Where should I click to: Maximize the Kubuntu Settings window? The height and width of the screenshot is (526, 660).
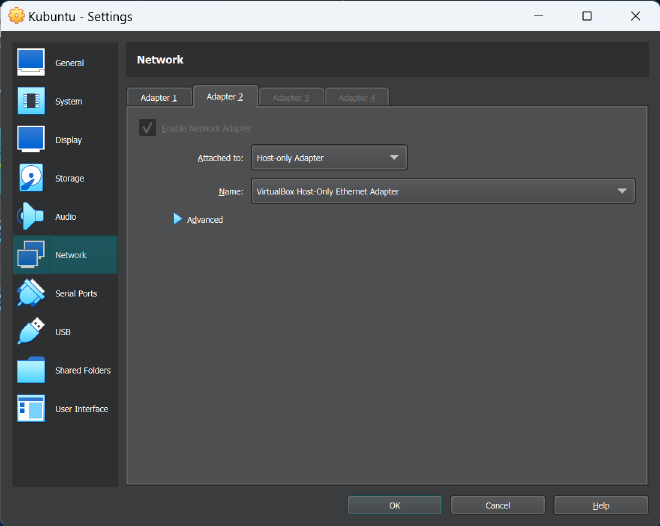coord(587,16)
